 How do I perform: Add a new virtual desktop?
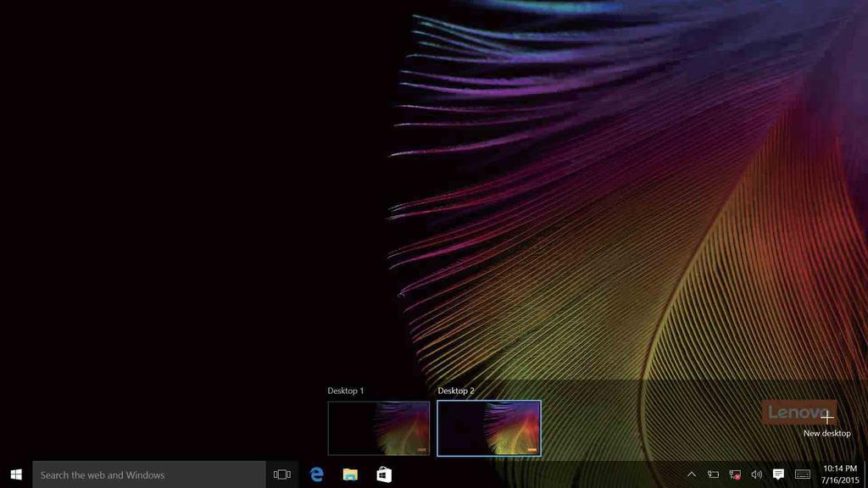(x=826, y=423)
